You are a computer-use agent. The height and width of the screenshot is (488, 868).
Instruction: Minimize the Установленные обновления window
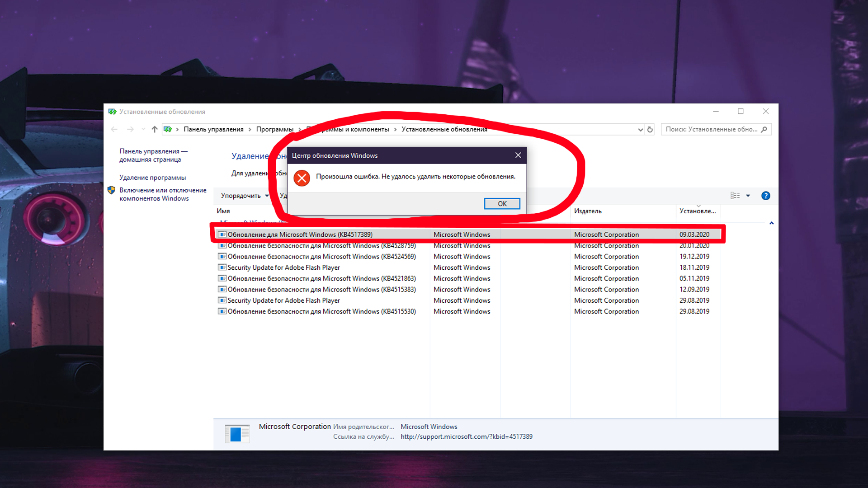point(716,112)
